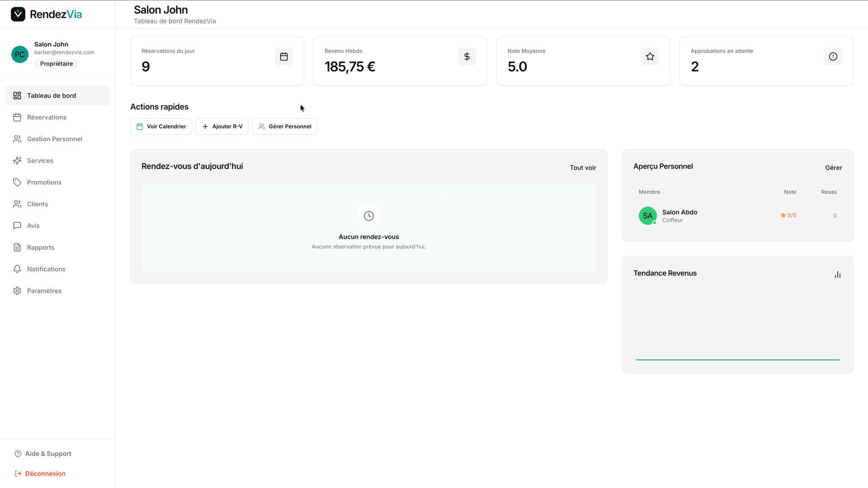Viewport: 868px width, 488px height.
Task: Click the Ajouter R-V button
Action: click(x=222, y=127)
